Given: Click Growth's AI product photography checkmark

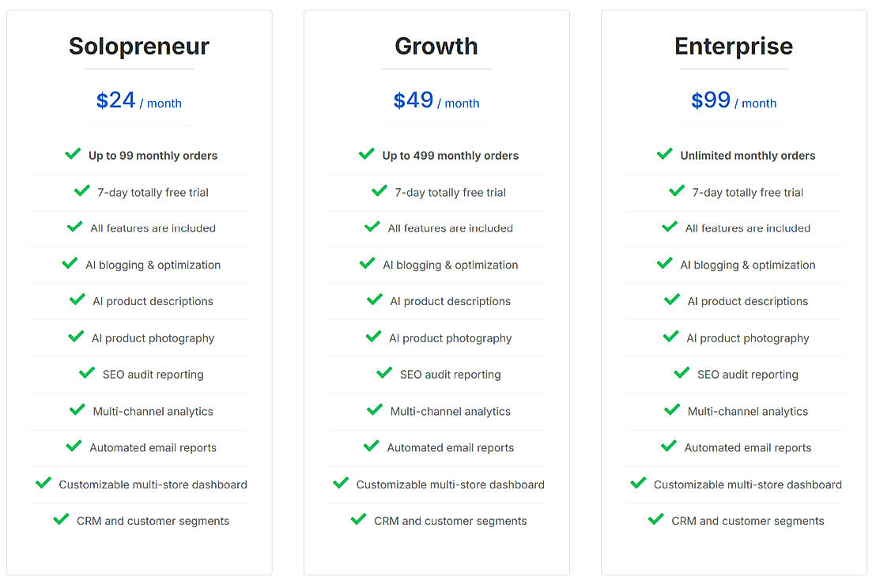Looking at the screenshot, I should coord(374,337).
